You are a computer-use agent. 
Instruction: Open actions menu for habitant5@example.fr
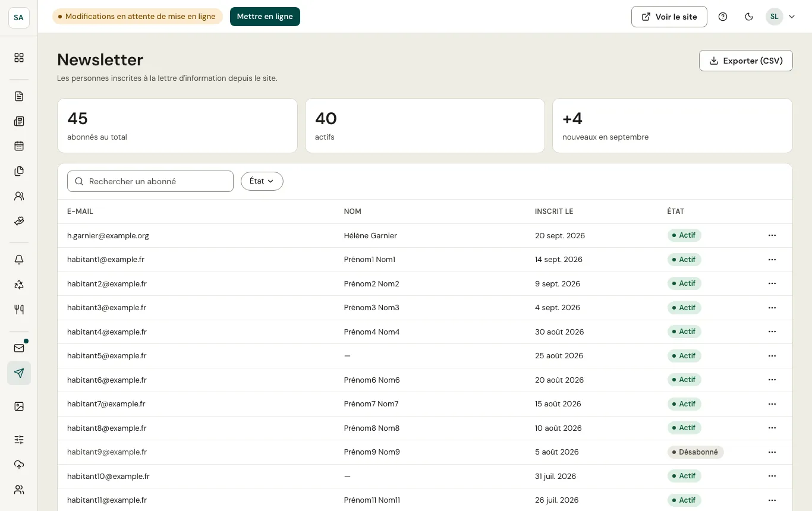click(x=772, y=356)
